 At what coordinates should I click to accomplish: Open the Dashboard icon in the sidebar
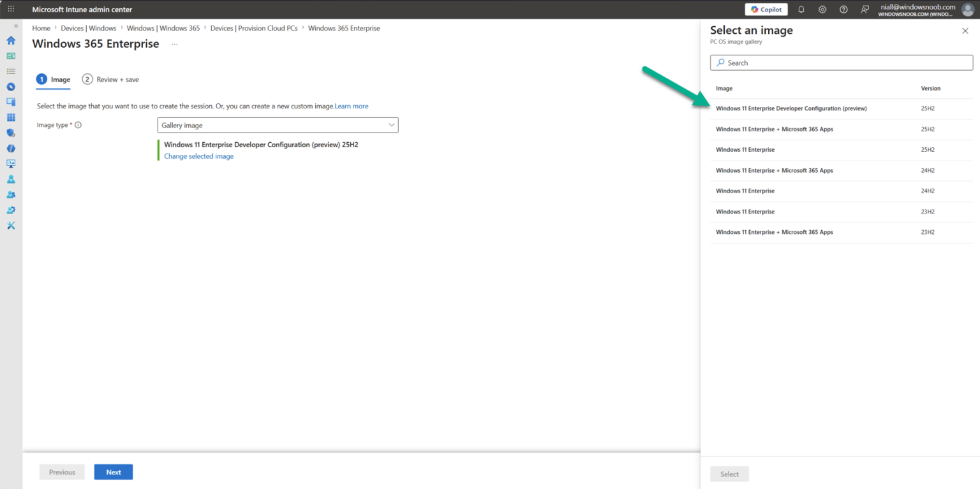(11, 56)
